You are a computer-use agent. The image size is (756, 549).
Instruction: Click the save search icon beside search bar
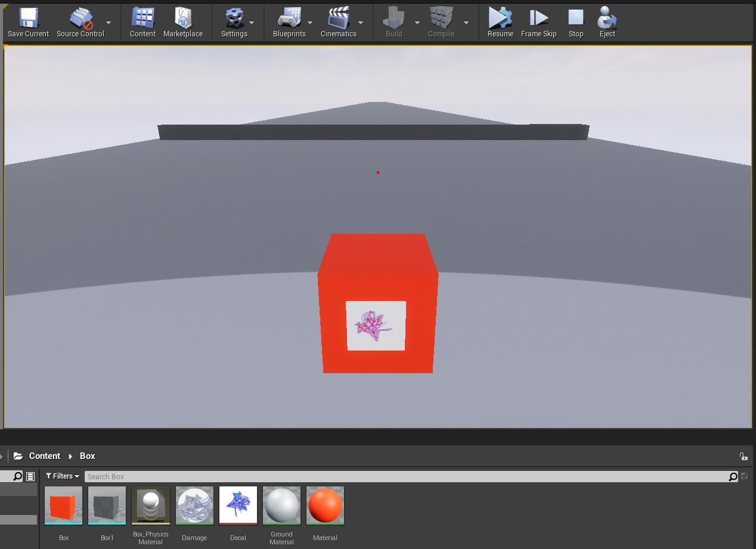pyautogui.click(x=744, y=476)
